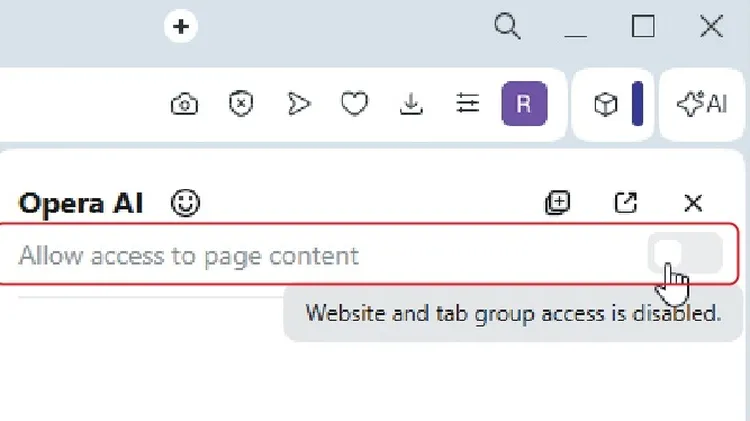Image resolution: width=750 pixels, height=421 pixels.
Task: Minimize the browser window
Action: point(574,28)
